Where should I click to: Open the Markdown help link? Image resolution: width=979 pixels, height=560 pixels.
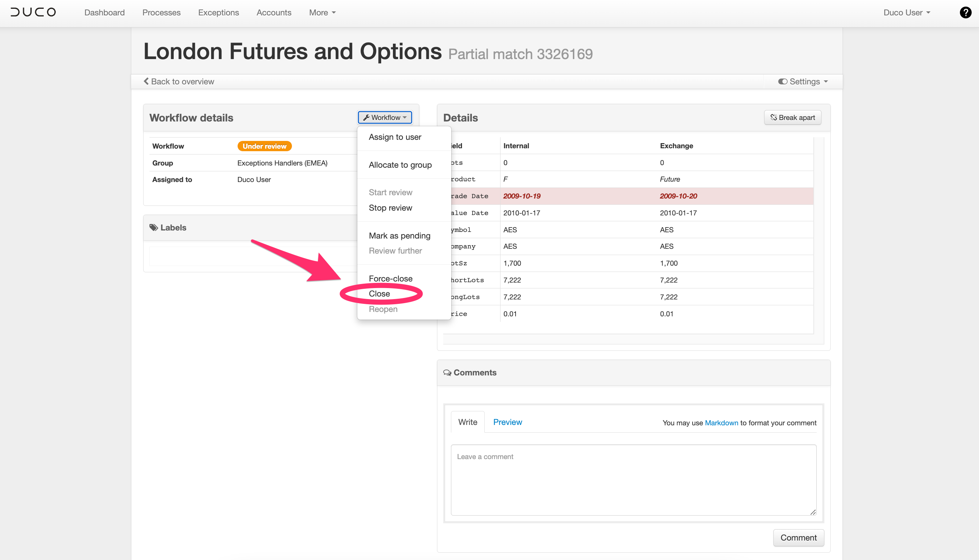[x=721, y=423]
